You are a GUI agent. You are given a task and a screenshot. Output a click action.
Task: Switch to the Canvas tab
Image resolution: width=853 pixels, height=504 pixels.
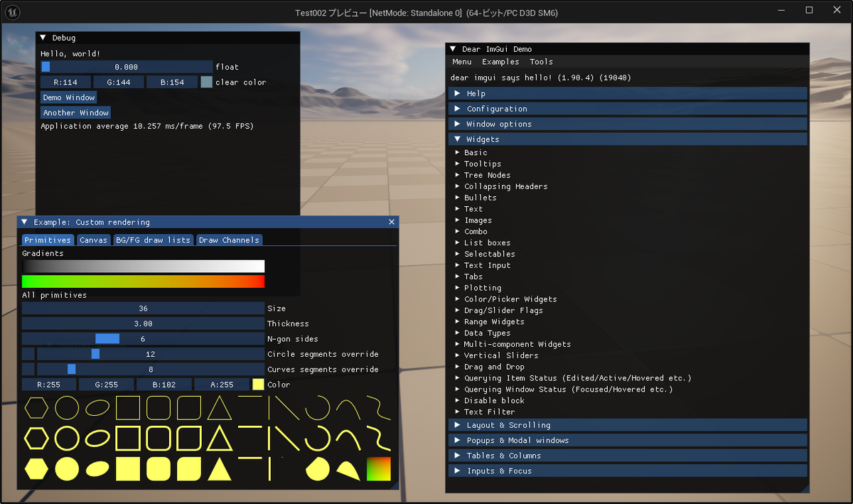(93, 240)
